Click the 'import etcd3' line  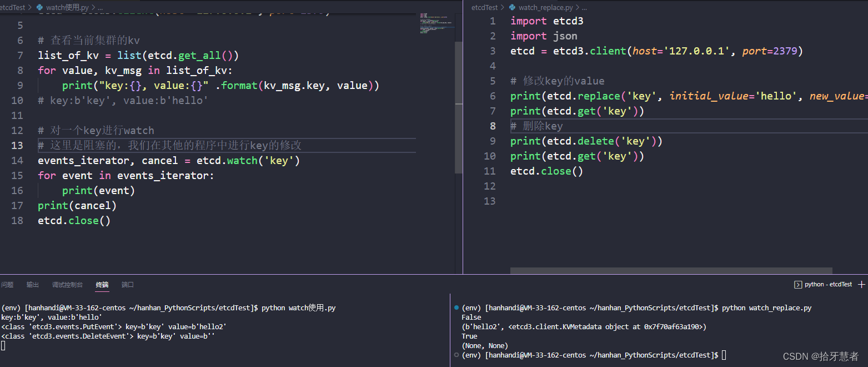pyautogui.click(x=547, y=21)
